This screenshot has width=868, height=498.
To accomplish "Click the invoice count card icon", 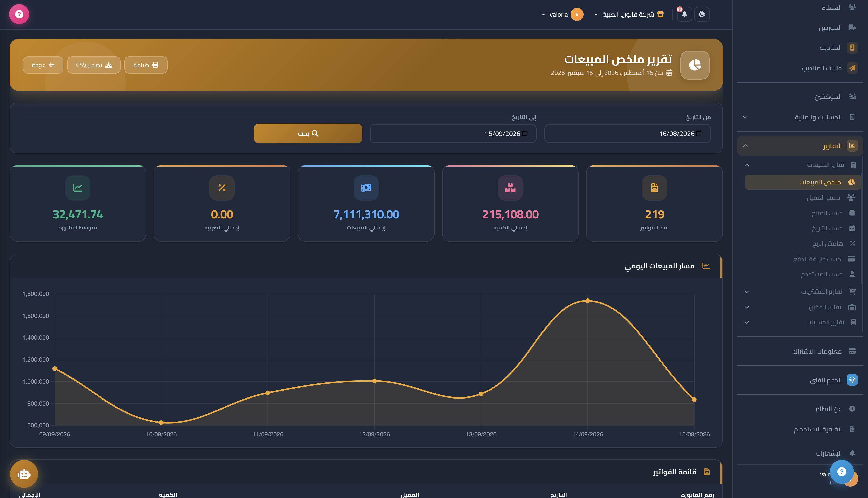I will (x=654, y=188).
